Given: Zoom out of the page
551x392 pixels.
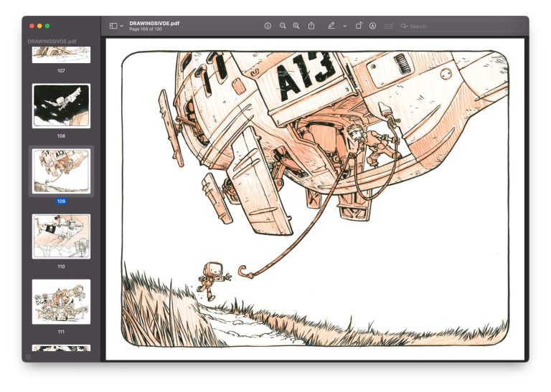Looking at the screenshot, I should tap(283, 26).
